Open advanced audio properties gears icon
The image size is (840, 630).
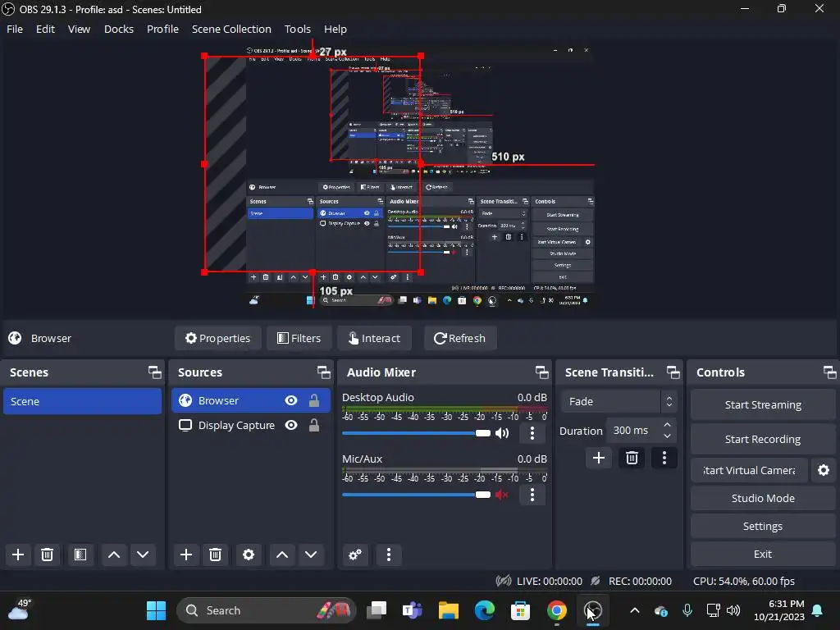tap(355, 555)
